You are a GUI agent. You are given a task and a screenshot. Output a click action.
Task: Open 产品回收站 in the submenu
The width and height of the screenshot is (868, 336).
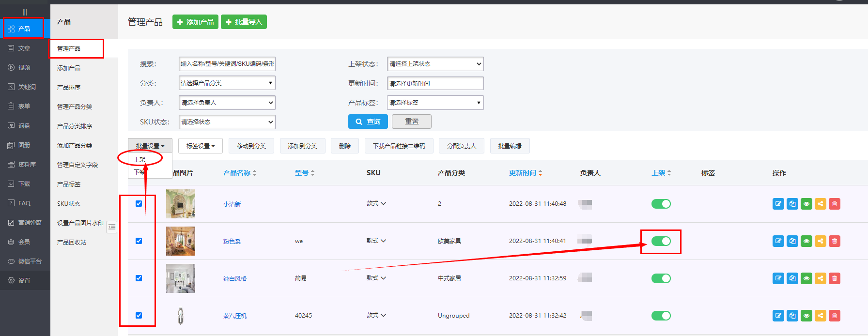(x=72, y=243)
